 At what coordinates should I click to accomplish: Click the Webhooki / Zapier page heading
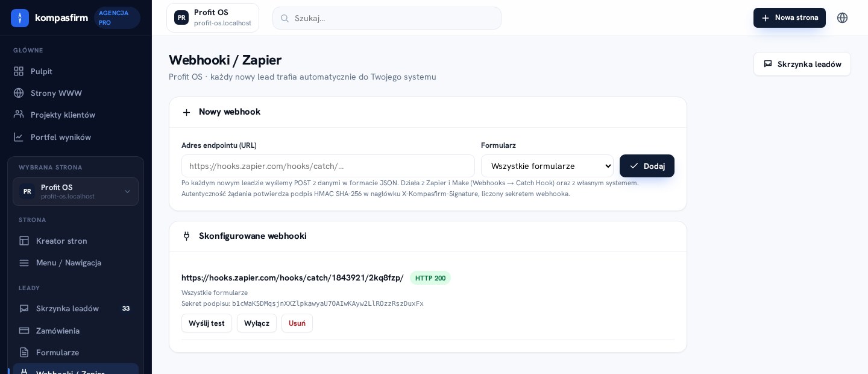click(x=225, y=60)
